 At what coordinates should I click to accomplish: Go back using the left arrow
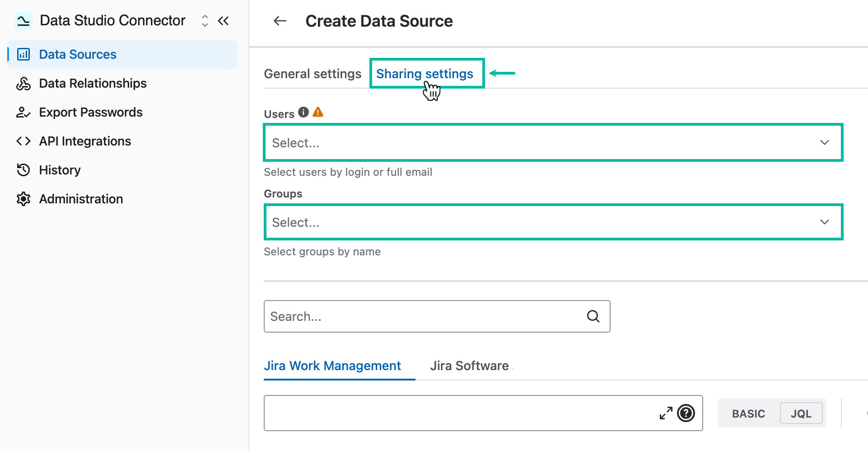pos(280,21)
